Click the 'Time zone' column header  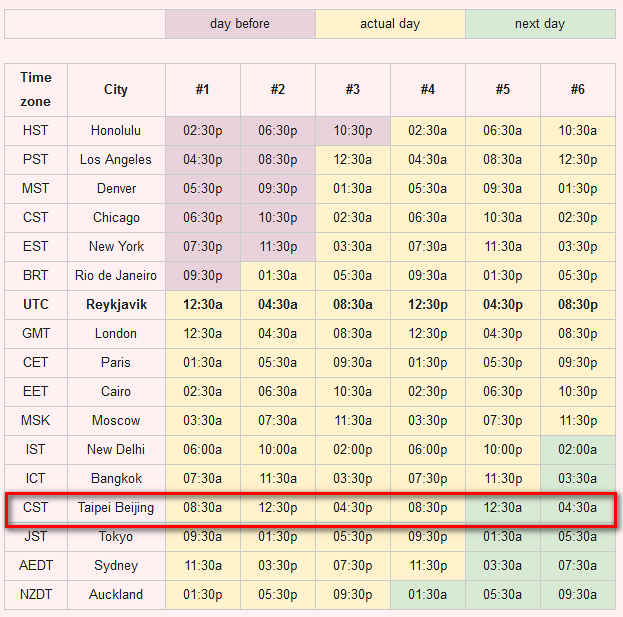click(x=36, y=89)
